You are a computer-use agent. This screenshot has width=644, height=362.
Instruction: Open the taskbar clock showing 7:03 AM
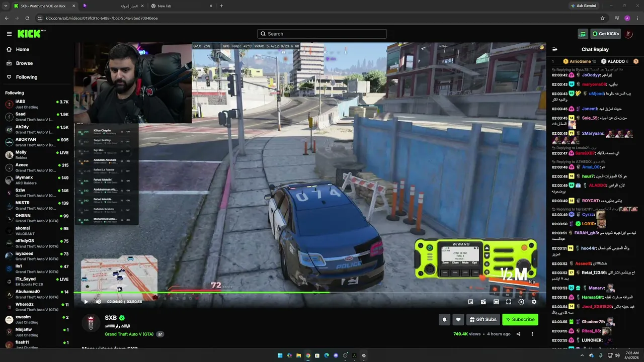[632, 355]
